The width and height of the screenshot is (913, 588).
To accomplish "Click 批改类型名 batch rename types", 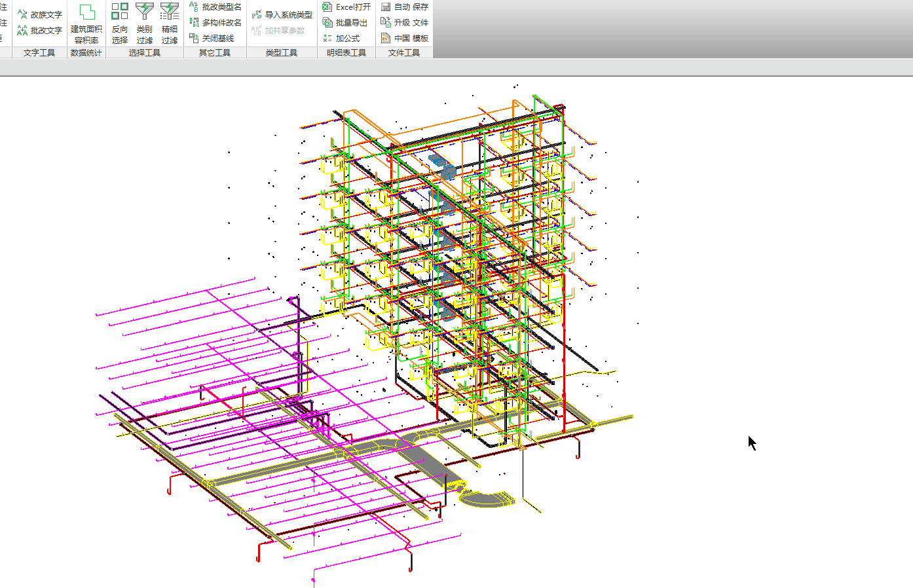I will [215, 7].
